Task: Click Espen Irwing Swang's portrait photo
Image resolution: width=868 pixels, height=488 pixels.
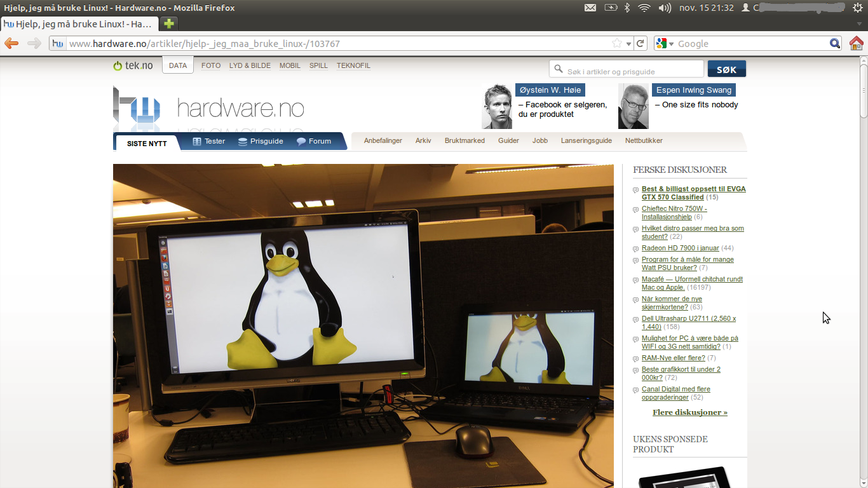Action: (634, 106)
